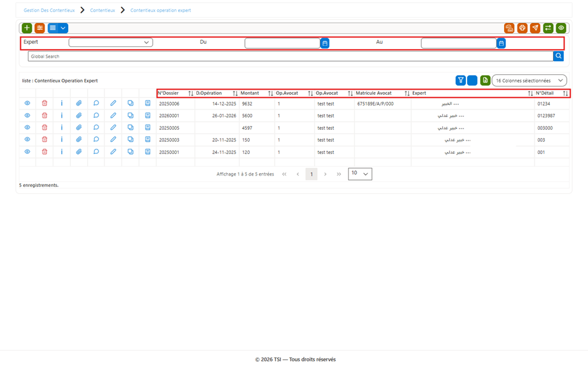View record 20250006 via eye icon
588x367 pixels.
pos(27,103)
